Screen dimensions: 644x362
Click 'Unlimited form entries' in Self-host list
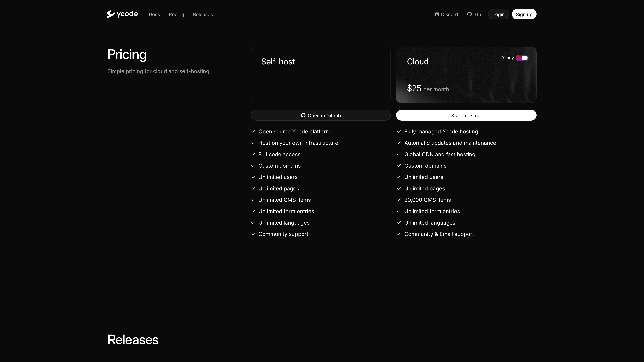[x=286, y=211]
